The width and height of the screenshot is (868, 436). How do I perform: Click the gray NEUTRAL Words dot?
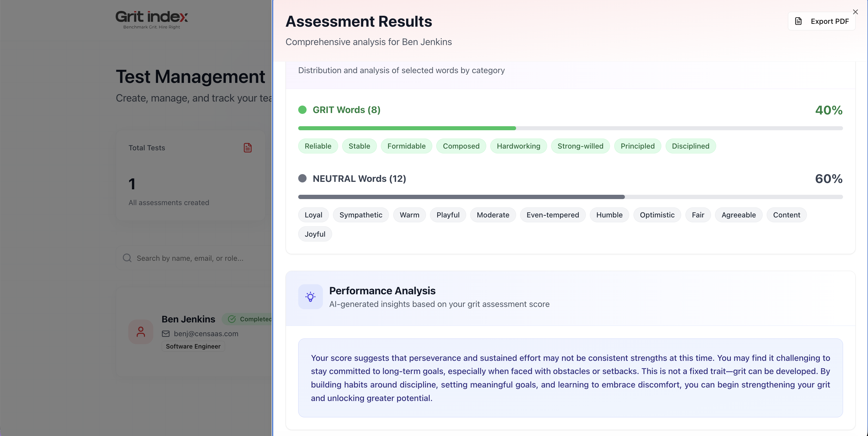[x=302, y=178]
